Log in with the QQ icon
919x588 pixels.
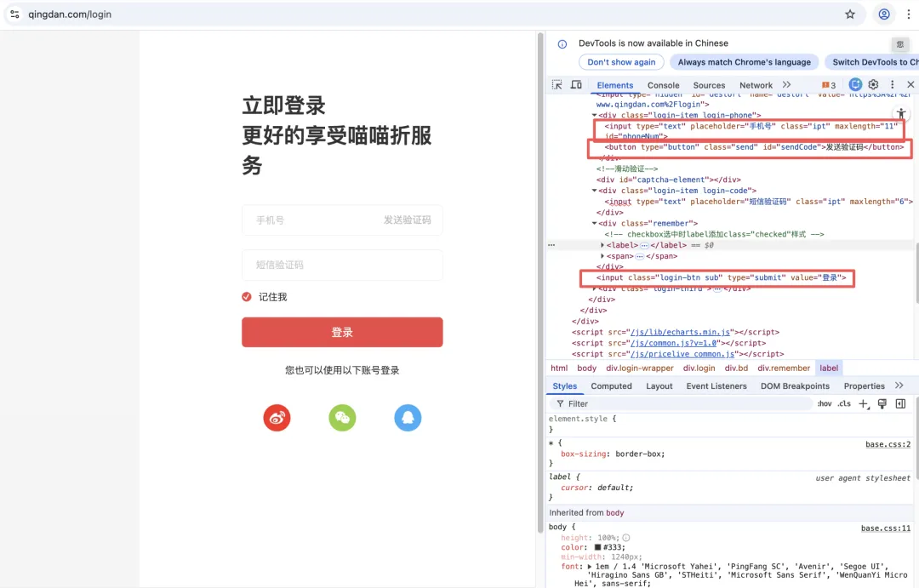coord(408,418)
